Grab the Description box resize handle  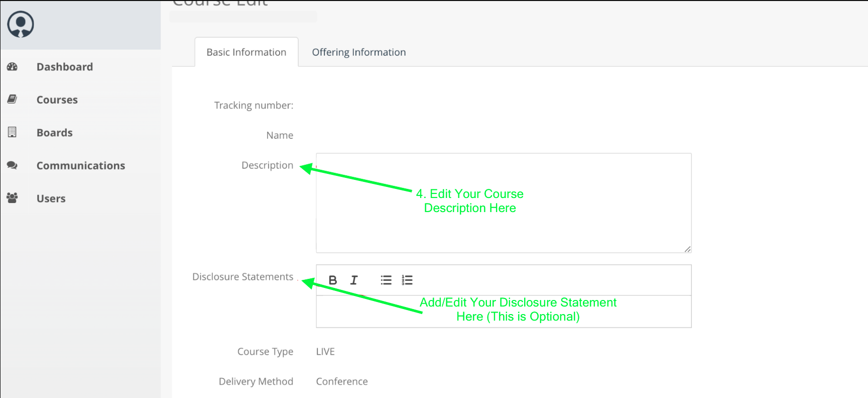[x=687, y=249]
